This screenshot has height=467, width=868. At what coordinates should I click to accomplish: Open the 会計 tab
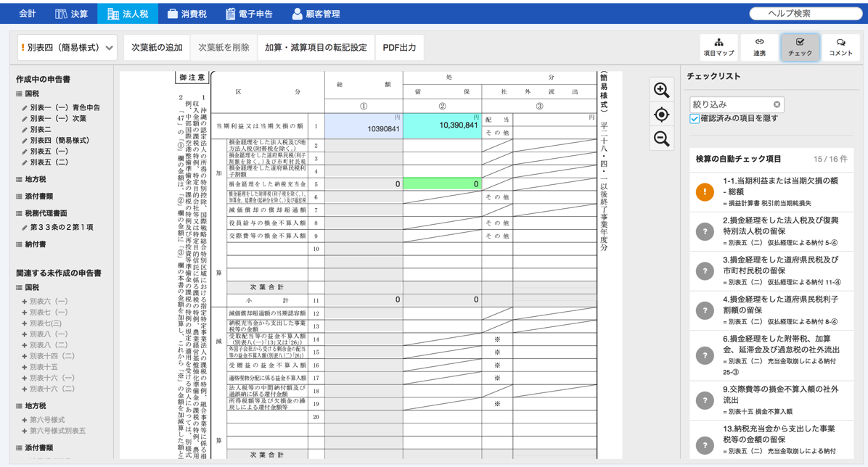click(x=27, y=13)
